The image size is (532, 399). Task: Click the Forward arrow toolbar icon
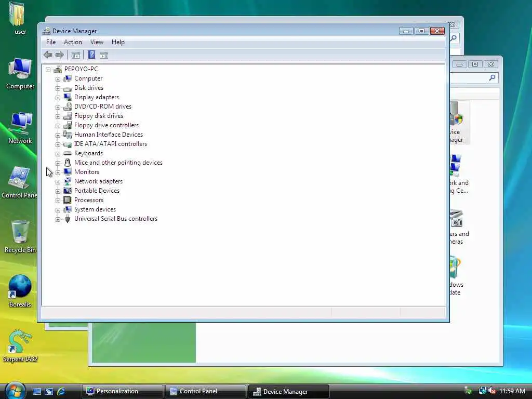click(x=60, y=55)
